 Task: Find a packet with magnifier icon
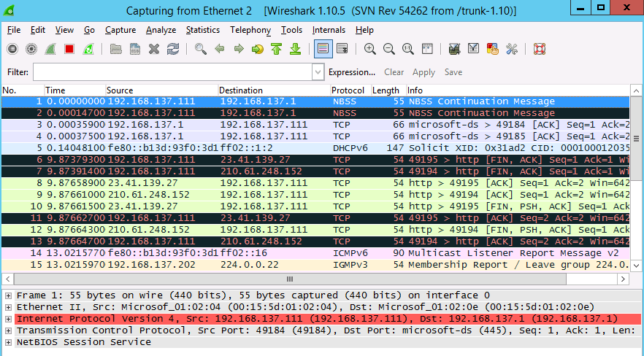pyautogui.click(x=200, y=49)
